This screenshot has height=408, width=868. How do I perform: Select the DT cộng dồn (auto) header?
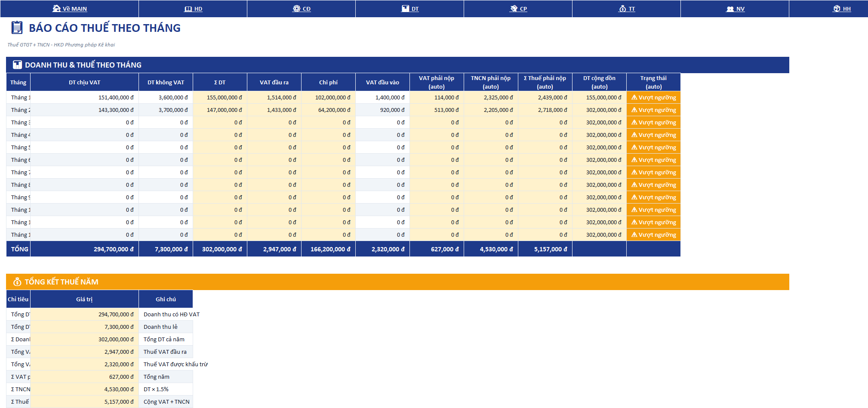[599, 82]
